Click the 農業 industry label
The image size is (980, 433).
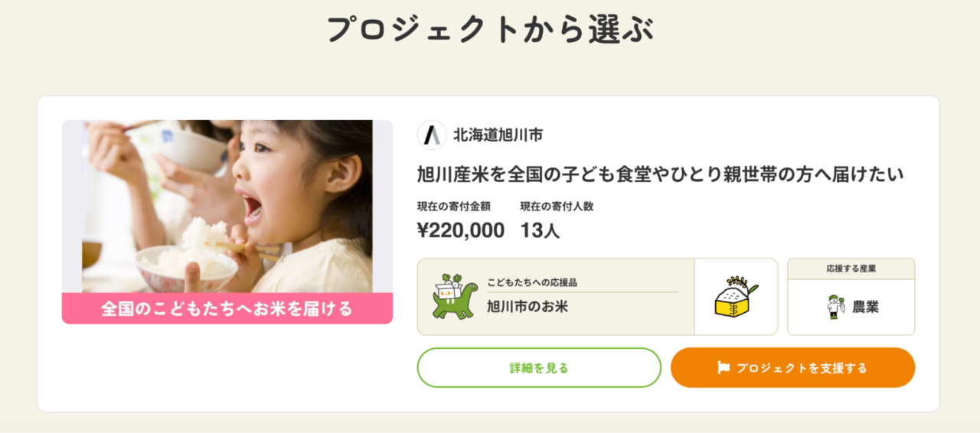tap(866, 307)
